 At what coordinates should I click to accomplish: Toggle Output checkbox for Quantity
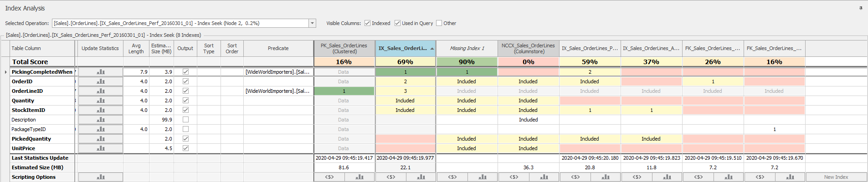tap(185, 101)
